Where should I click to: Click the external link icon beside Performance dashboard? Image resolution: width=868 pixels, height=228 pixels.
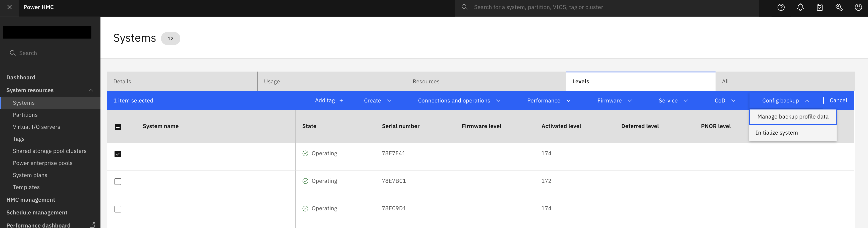click(x=92, y=225)
